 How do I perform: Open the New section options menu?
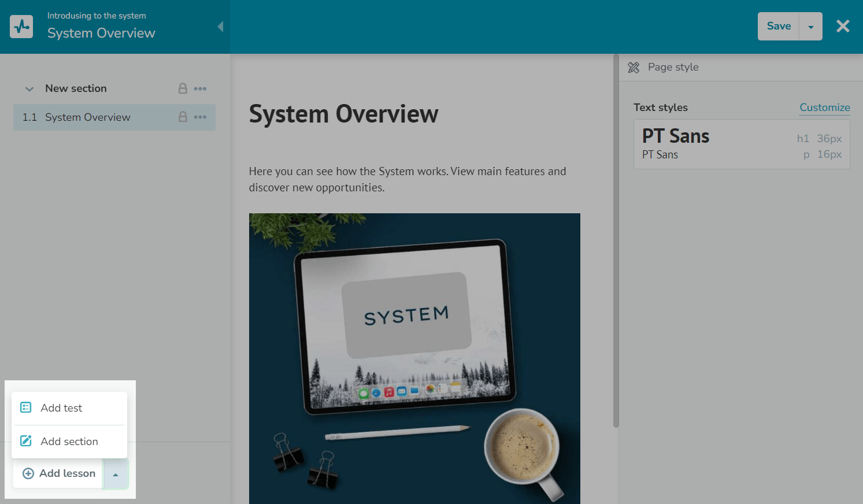coord(201,88)
